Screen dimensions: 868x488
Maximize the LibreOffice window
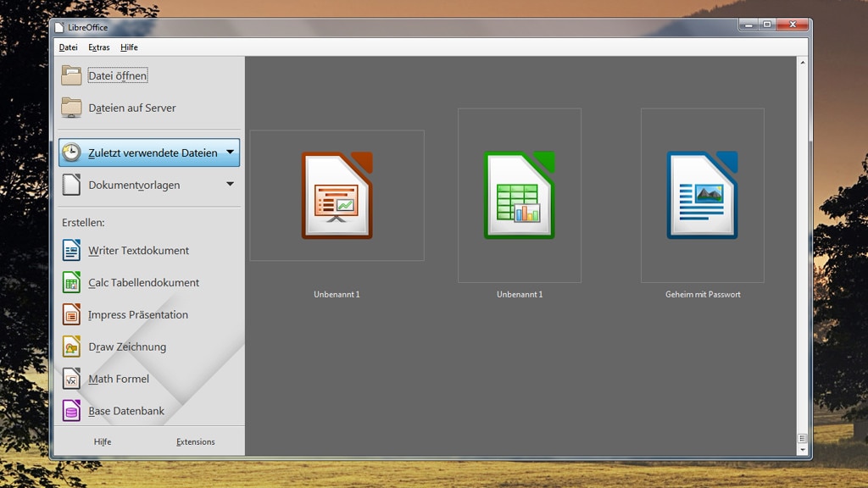767,25
